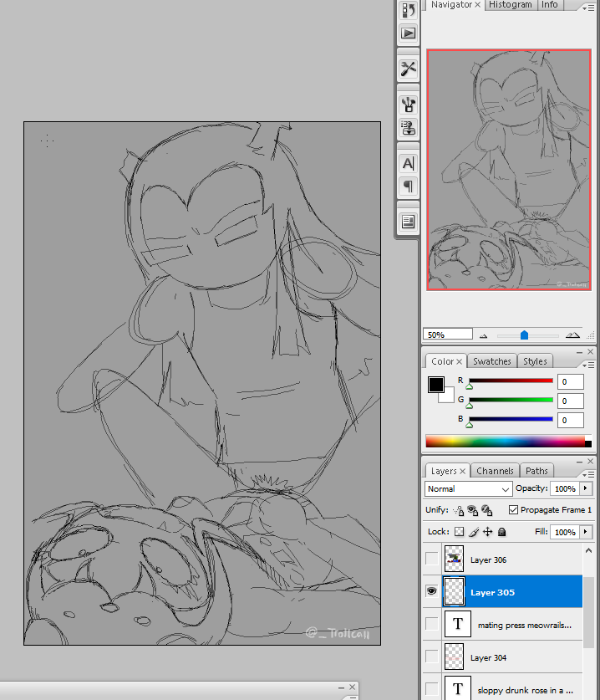The height and width of the screenshot is (700, 600).
Task: Open the Fill slider arrow
Action: point(586,532)
